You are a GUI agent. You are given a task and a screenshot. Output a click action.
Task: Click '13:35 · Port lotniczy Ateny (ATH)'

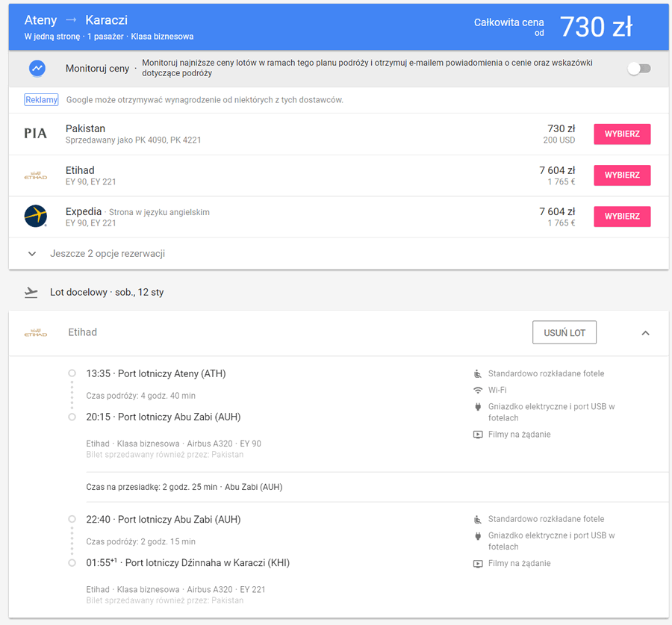pyautogui.click(x=156, y=374)
